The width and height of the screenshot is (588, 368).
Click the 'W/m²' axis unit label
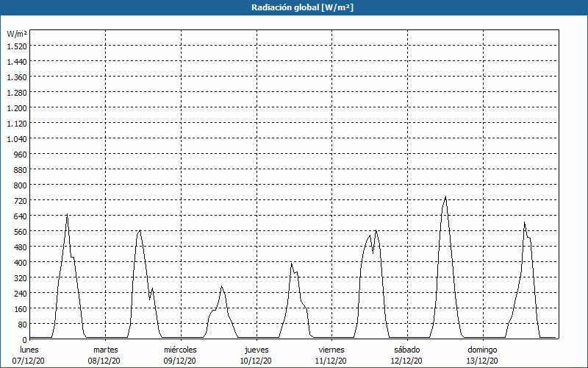point(17,34)
